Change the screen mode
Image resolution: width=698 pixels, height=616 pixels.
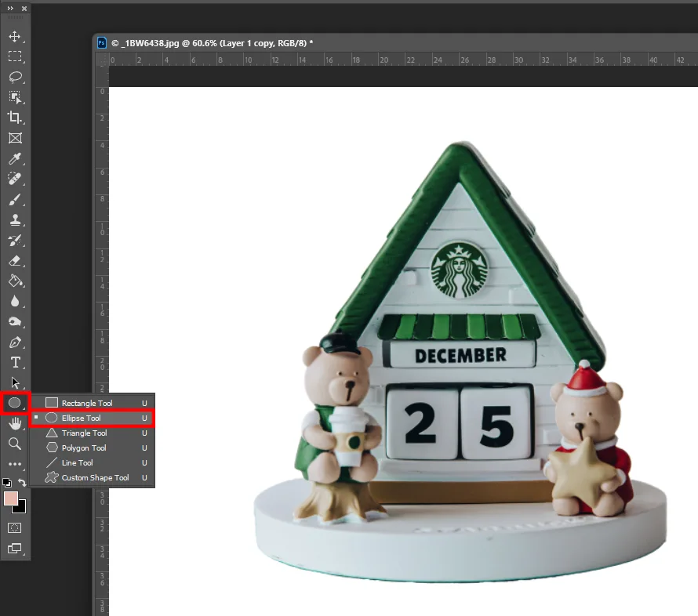click(15, 549)
